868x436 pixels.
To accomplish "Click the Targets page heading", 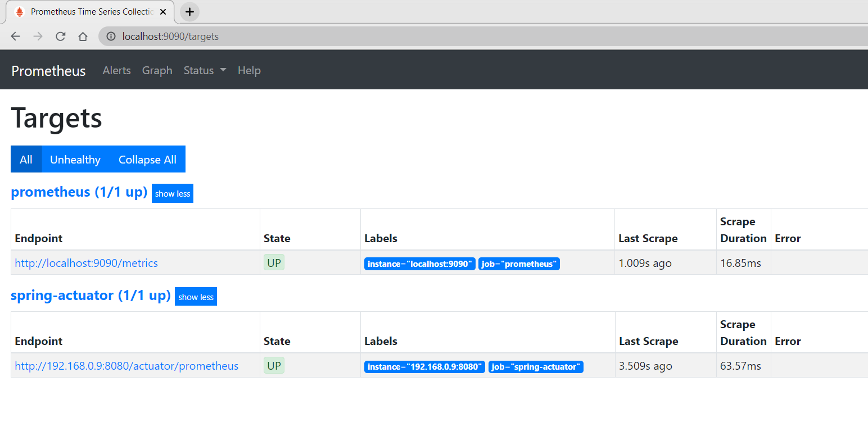I will point(56,119).
